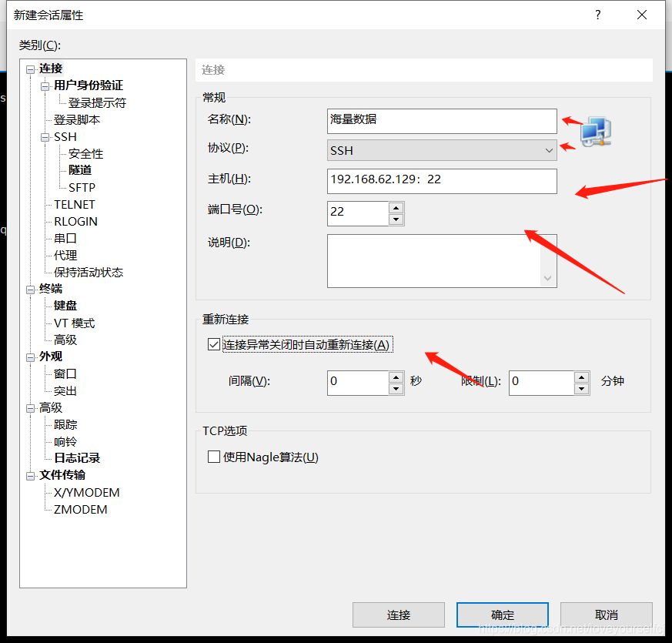Increase 端口号 using the up arrow
The image size is (672, 643).
396,208
